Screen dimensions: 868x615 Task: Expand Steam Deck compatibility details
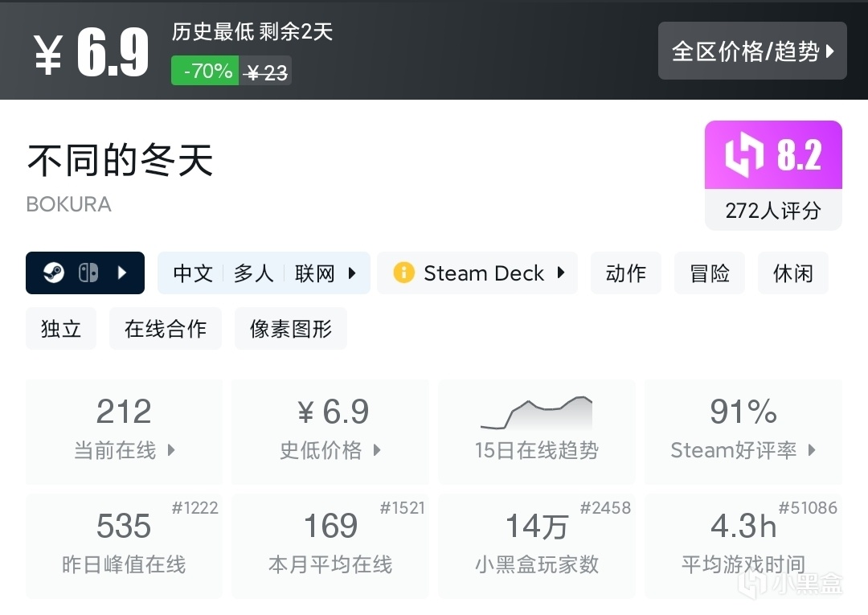pos(561,273)
